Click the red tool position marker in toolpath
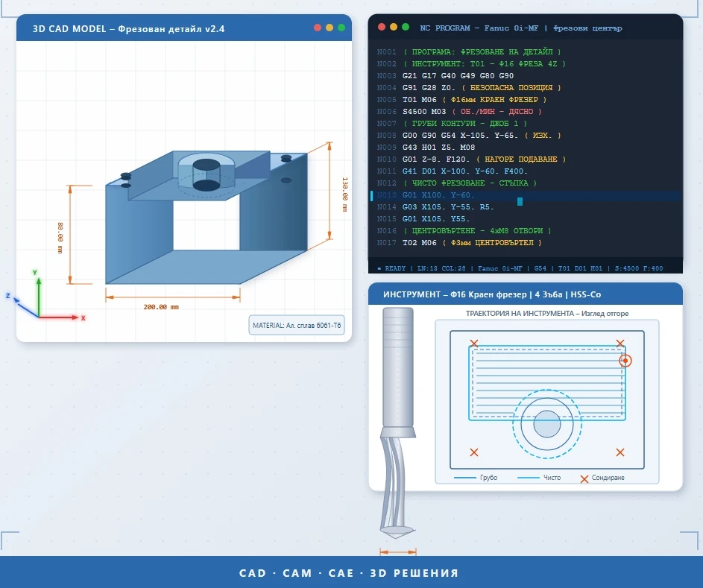The width and height of the screenshot is (703, 588). pyautogui.click(x=625, y=361)
